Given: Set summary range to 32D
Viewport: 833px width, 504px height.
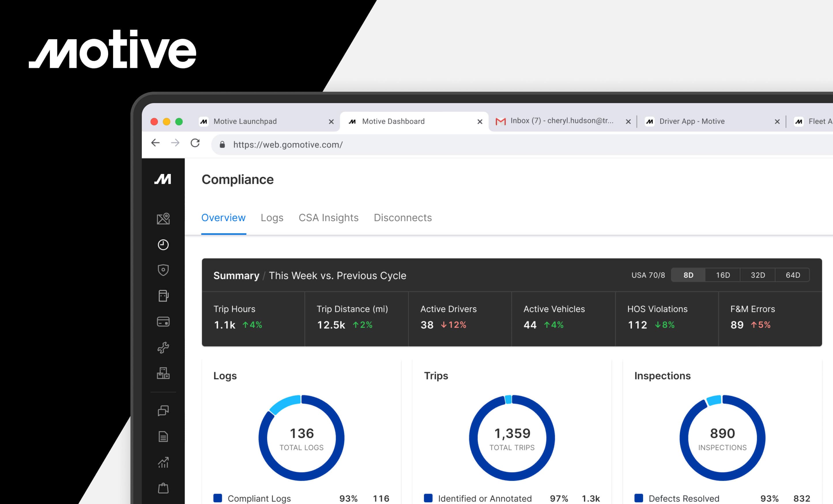Looking at the screenshot, I should click(x=757, y=275).
